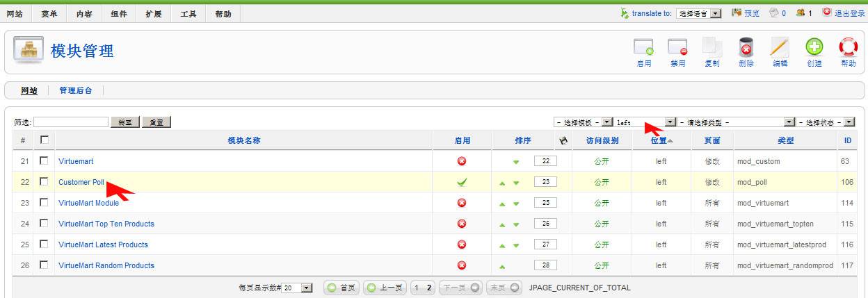Open the 网站 menu
The height and width of the screenshot is (298, 868).
(15, 14)
